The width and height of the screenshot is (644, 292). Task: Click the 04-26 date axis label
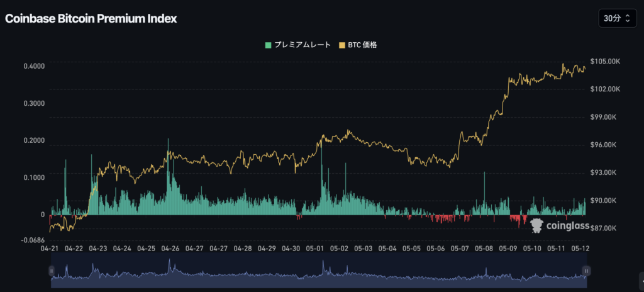tap(170, 249)
